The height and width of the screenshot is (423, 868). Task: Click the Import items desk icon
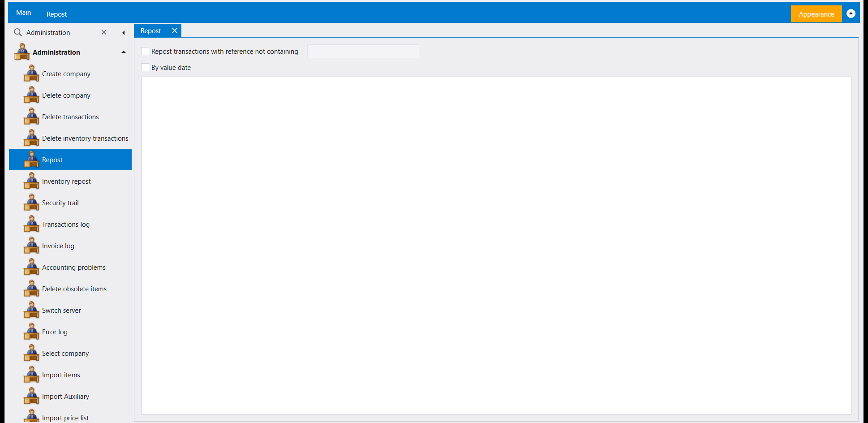click(x=31, y=375)
